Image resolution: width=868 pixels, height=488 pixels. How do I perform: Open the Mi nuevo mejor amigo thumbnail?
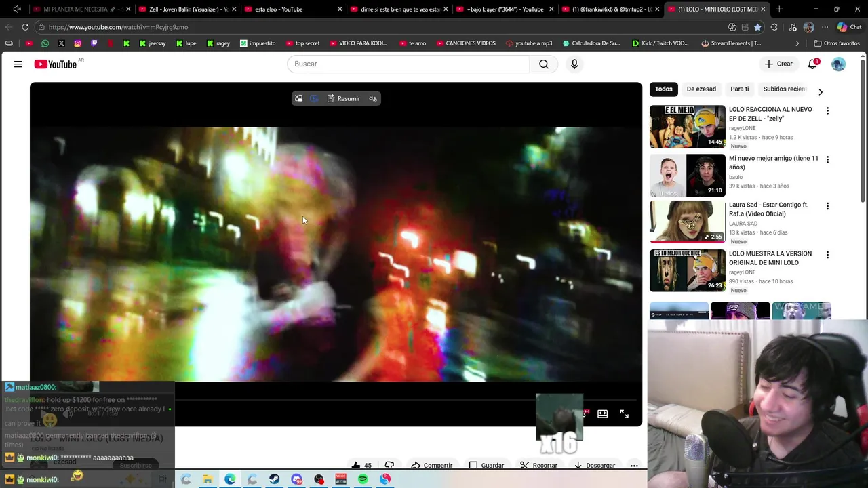(x=687, y=175)
